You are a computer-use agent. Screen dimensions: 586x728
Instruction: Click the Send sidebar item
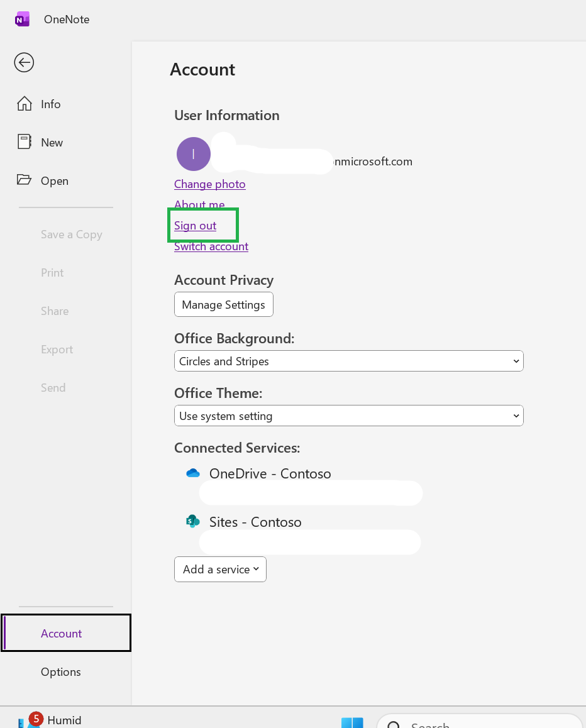(53, 388)
